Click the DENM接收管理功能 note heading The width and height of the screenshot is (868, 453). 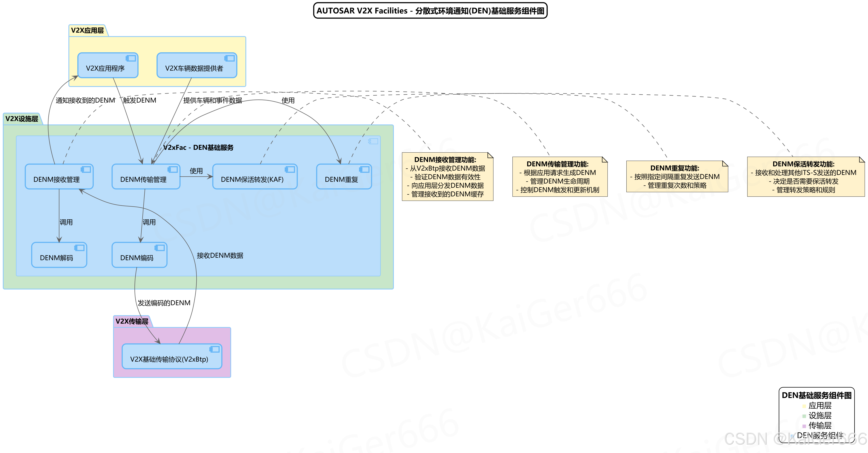(445, 160)
